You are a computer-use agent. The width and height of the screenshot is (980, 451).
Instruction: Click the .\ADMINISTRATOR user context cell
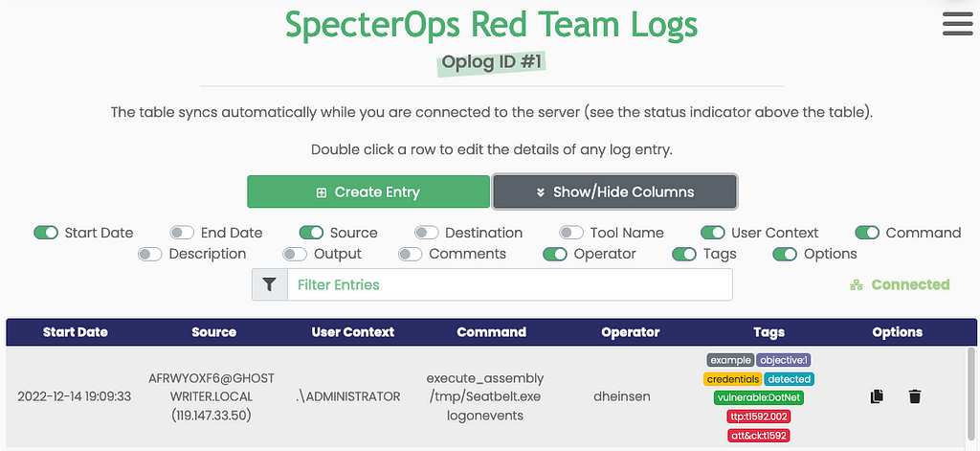click(x=347, y=396)
